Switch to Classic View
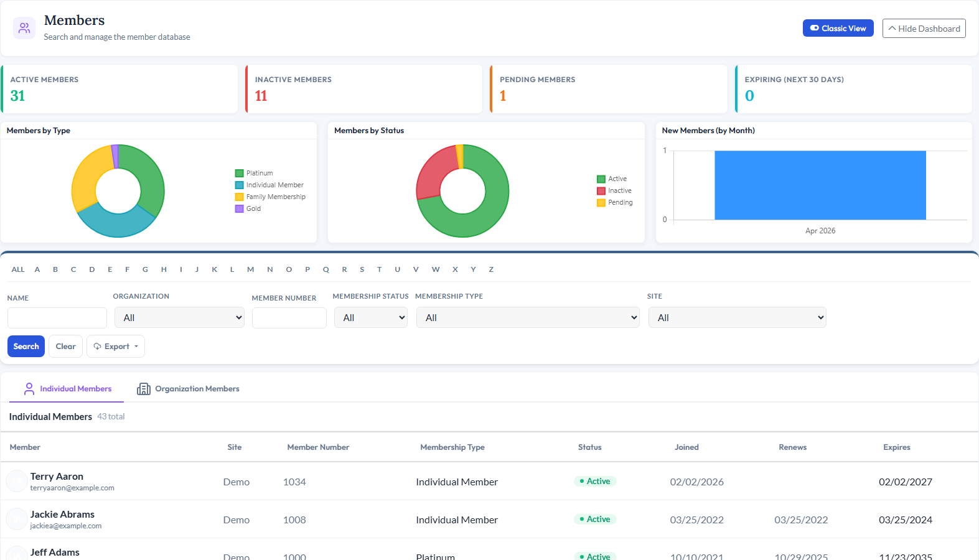 pyautogui.click(x=838, y=28)
